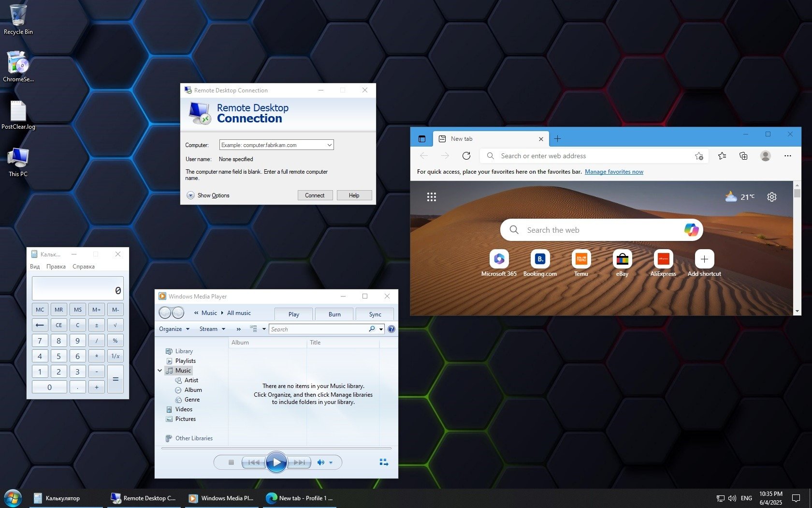Open the calculator Правка menu
The width and height of the screenshot is (812, 508).
(x=56, y=267)
